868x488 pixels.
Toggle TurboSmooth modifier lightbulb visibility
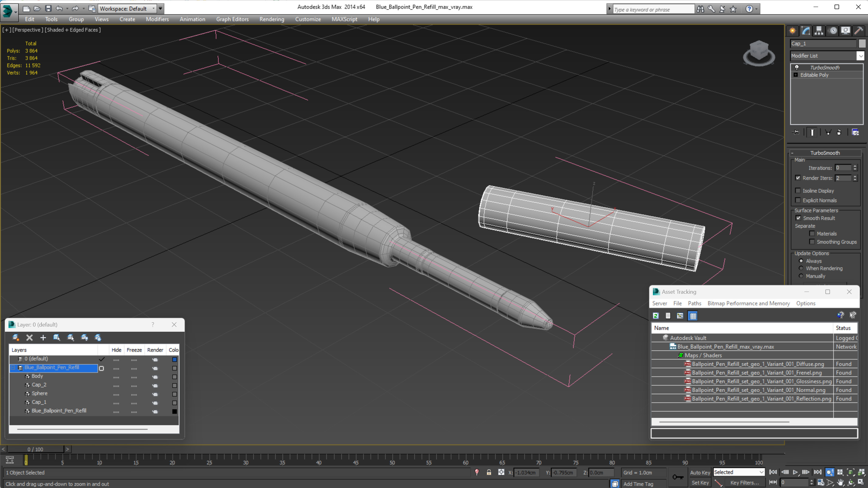click(x=797, y=67)
